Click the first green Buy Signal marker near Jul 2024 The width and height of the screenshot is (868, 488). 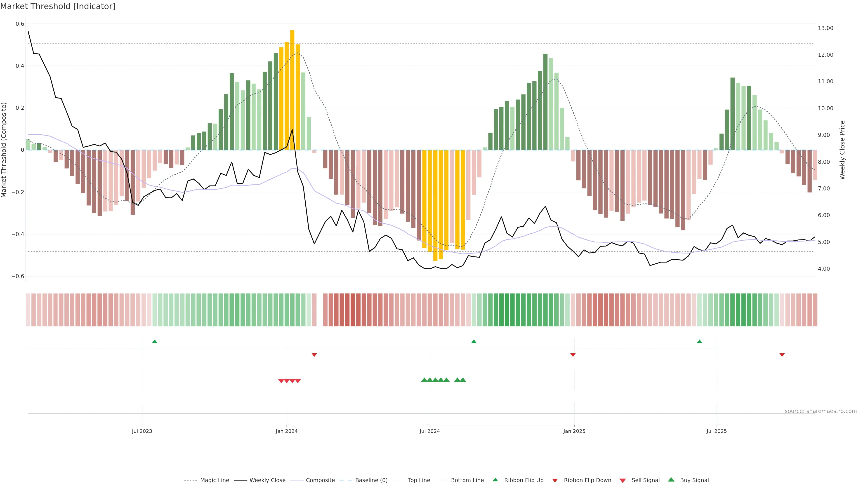pos(424,380)
